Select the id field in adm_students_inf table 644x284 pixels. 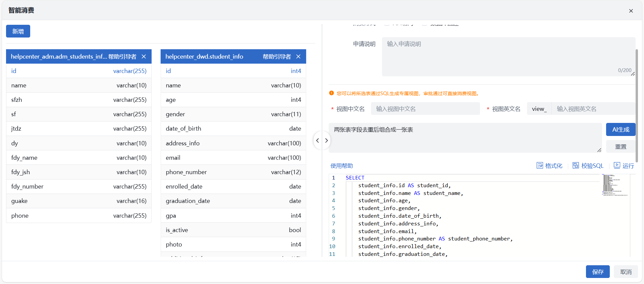[x=79, y=71]
